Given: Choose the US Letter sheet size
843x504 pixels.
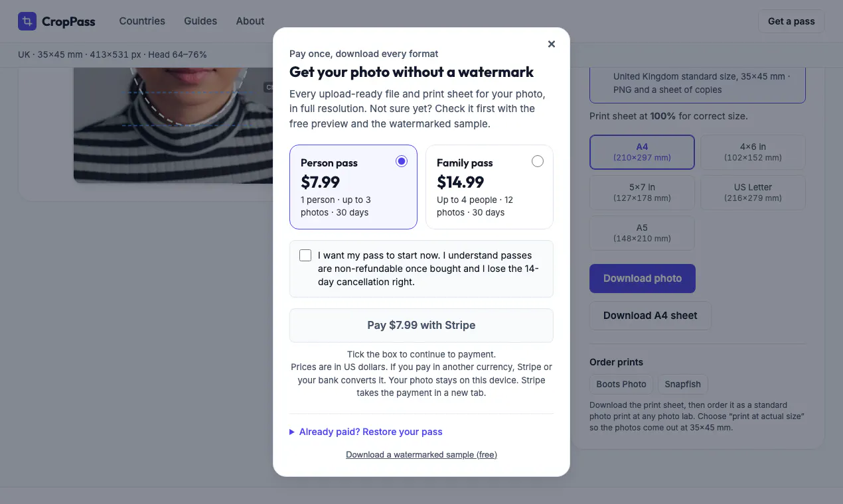Looking at the screenshot, I should point(753,192).
